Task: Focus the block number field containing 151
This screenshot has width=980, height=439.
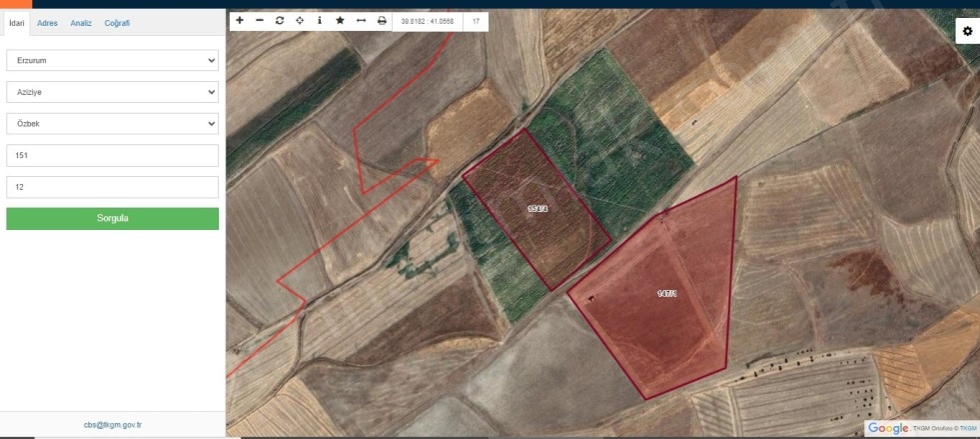Action: 112,156
